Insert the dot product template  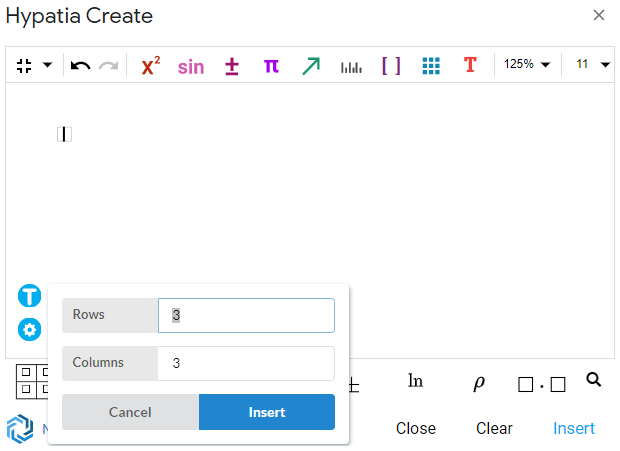541,384
